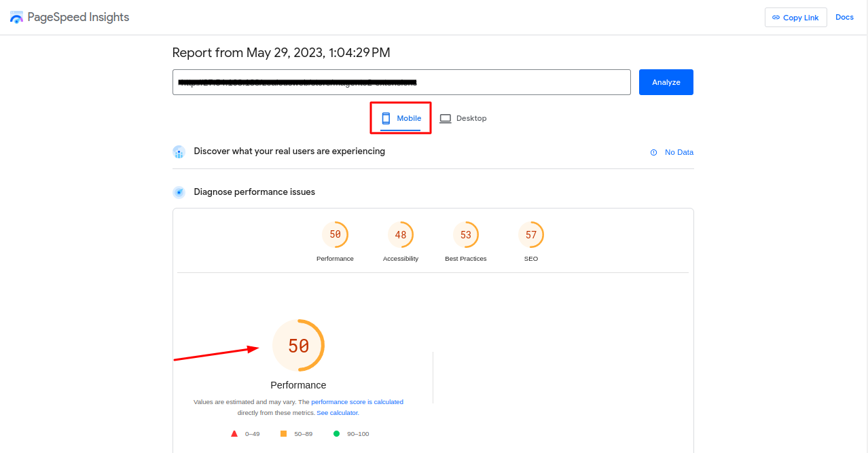This screenshot has width=868, height=453.
Task: Select the Accessibility score gauge 48
Action: point(401,235)
